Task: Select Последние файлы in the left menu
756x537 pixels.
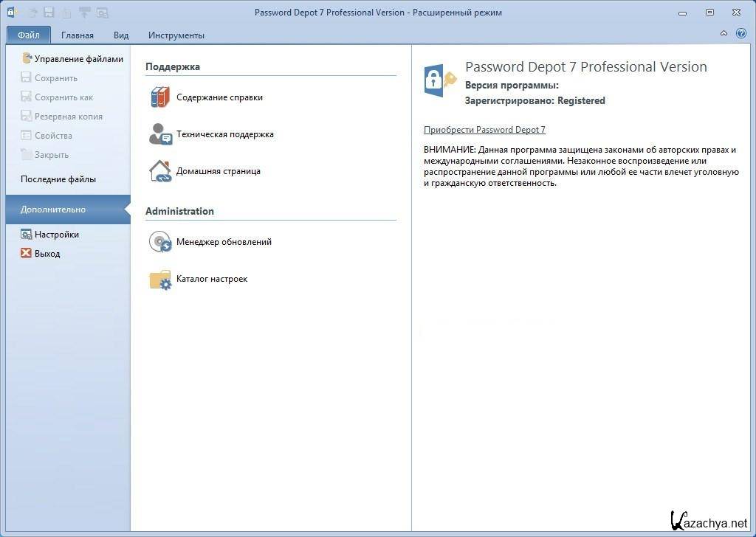Action: 58,179
